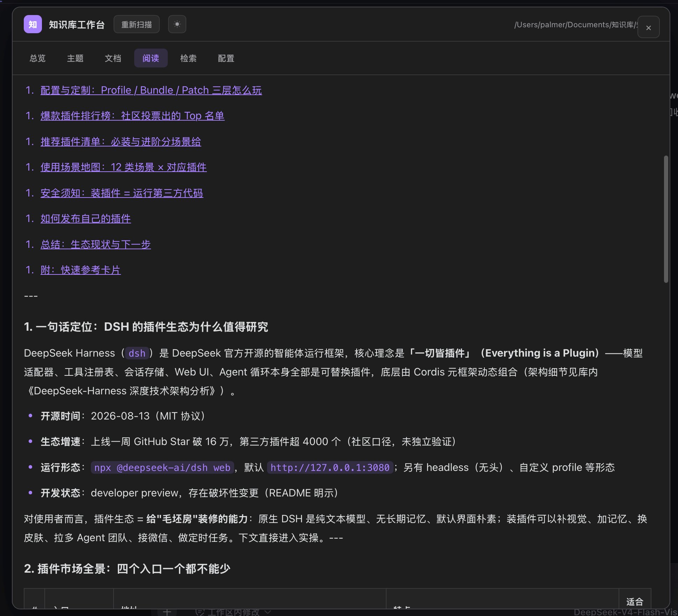678x616 pixels.
Task: Click the file path text /Users/palmer/Documents
Action: (x=576, y=24)
